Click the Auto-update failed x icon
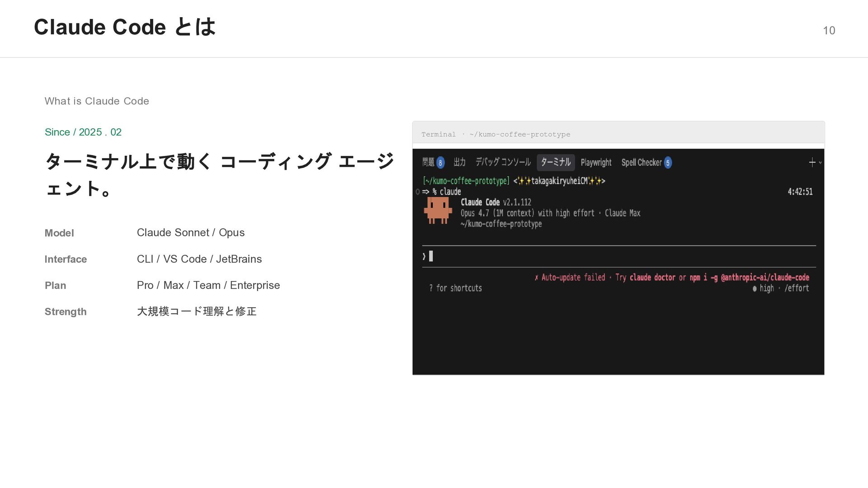Viewport: 868px width, 488px height. coord(536,278)
